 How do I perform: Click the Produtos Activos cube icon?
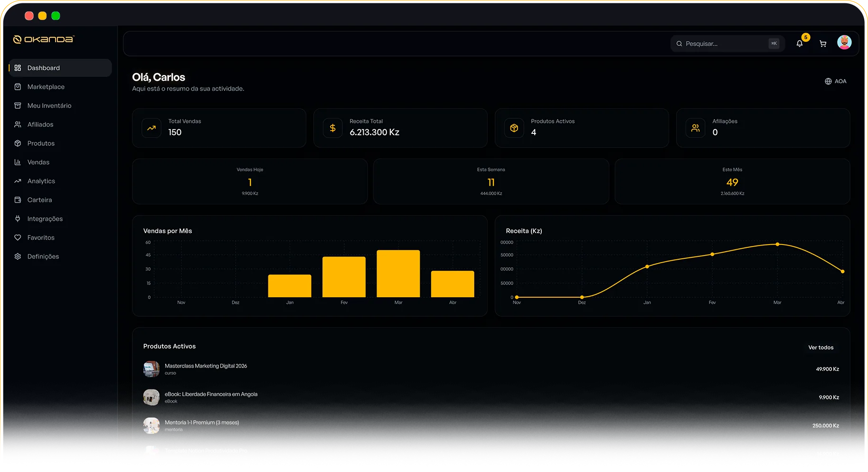pos(514,128)
